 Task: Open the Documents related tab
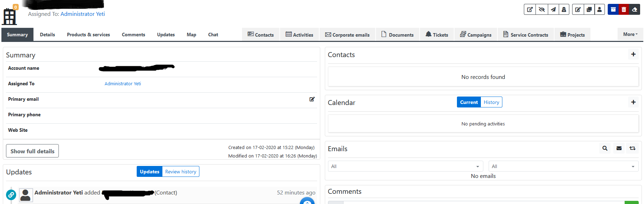[397, 35]
